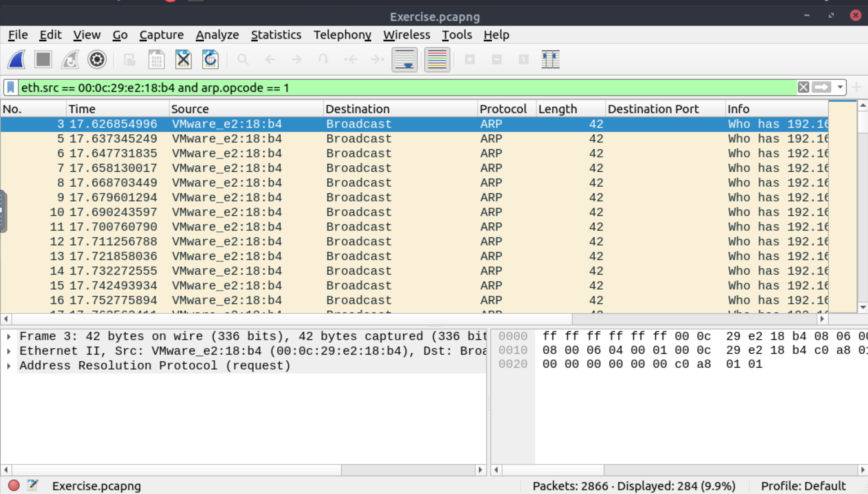
Task: Save this capture file
Action: pyautogui.click(x=156, y=60)
